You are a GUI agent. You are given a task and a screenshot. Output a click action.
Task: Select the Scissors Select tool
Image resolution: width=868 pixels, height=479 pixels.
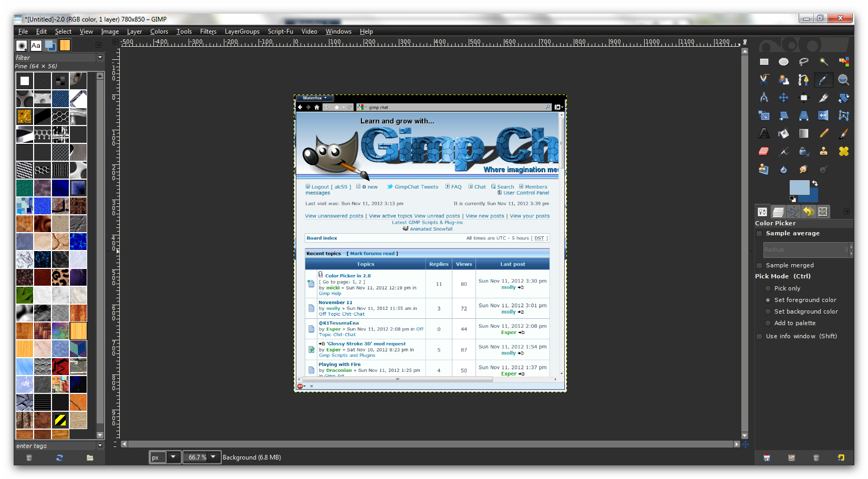coord(764,80)
